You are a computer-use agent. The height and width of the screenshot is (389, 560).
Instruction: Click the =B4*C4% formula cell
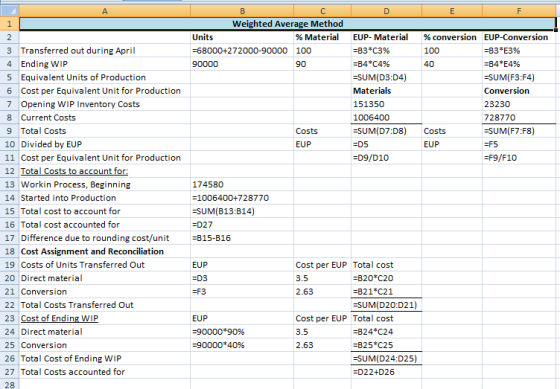click(386, 64)
